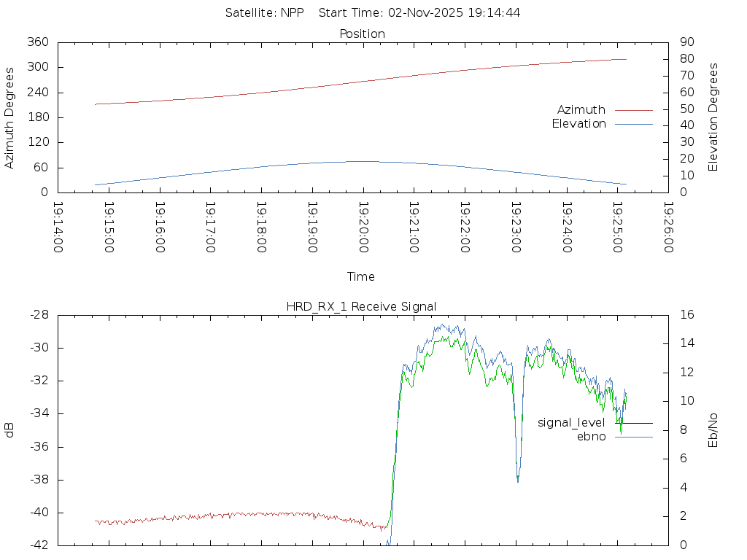Click the Eb/No right axis label

click(713, 429)
